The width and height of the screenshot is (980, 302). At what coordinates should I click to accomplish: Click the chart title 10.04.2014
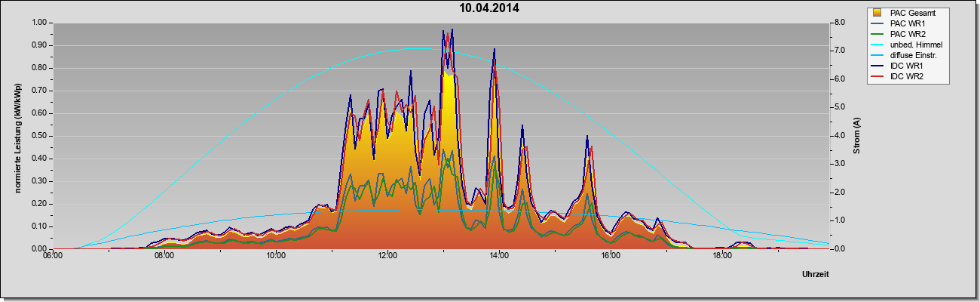point(490,8)
